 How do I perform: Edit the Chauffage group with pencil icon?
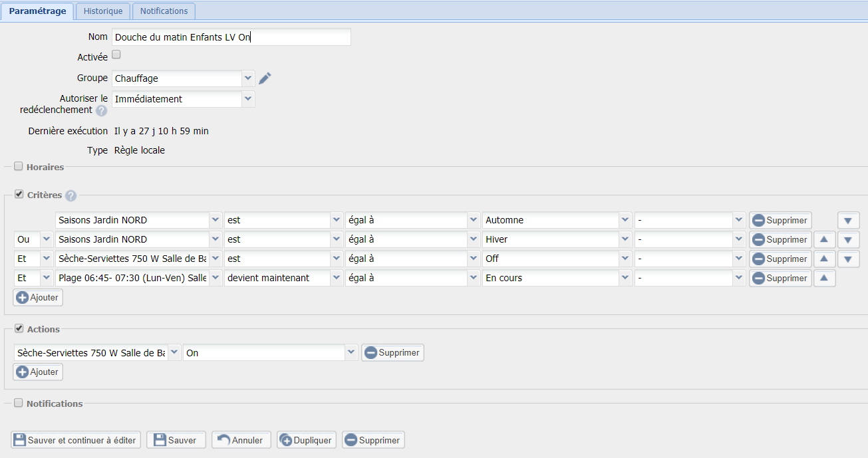click(265, 78)
